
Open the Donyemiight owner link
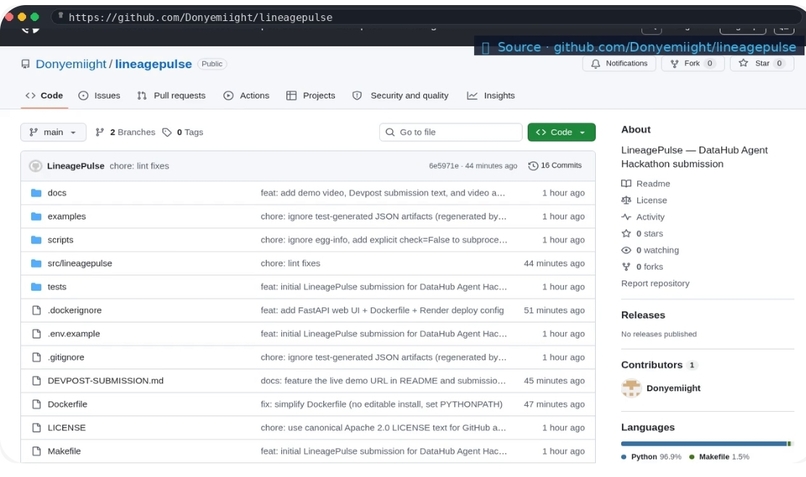pyautogui.click(x=71, y=64)
